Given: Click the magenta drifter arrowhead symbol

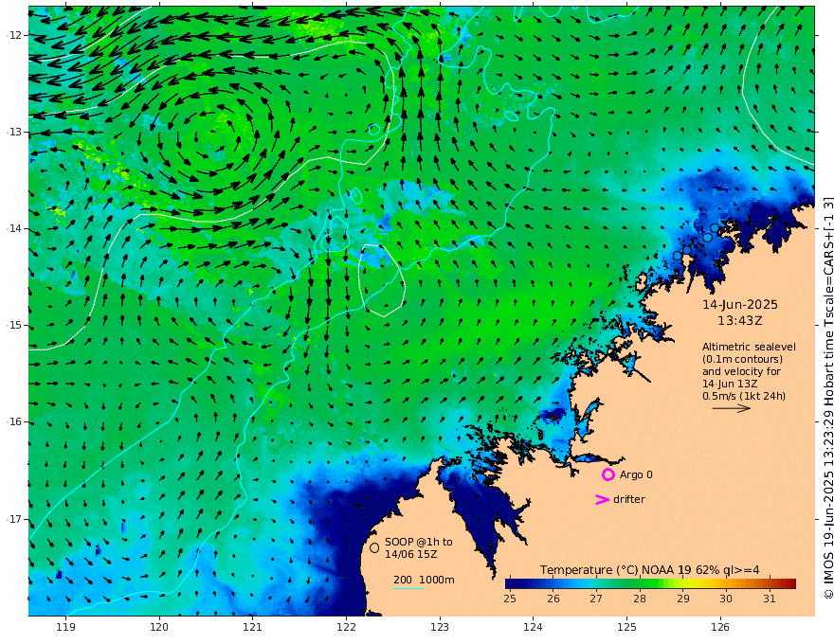Looking at the screenshot, I should (602, 499).
